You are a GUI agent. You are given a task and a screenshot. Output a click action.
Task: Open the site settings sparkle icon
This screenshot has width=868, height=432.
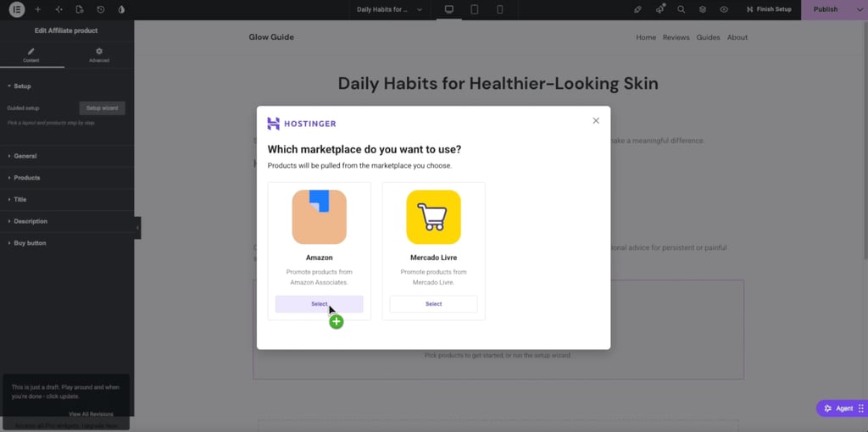pyautogui.click(x=58, y=9)
